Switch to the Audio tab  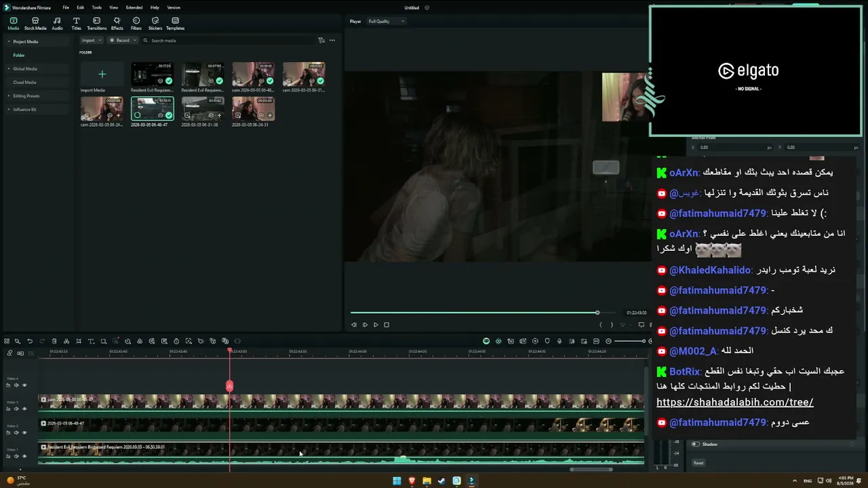57,24
